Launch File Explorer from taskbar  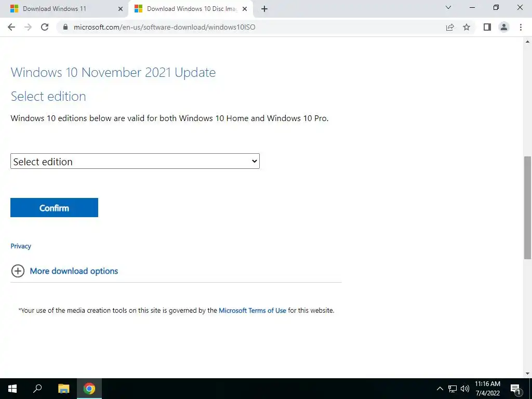63,389
